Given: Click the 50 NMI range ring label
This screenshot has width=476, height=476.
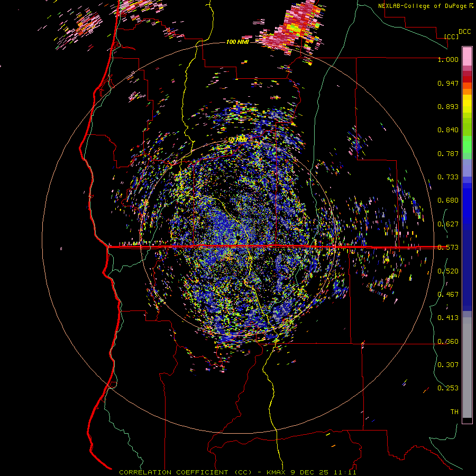Looking at the screenshot, I should (237, 140).
